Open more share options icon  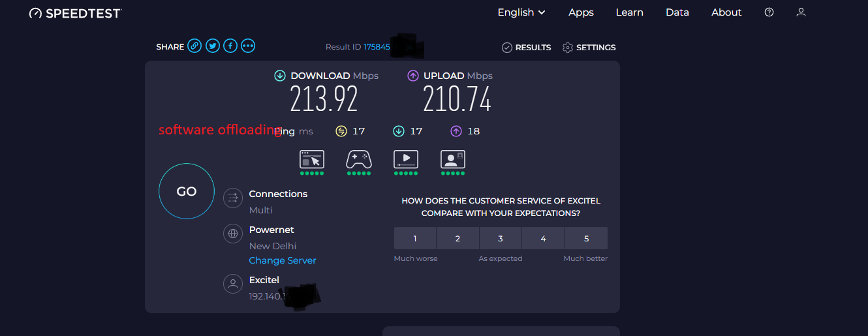pos(248,46)
